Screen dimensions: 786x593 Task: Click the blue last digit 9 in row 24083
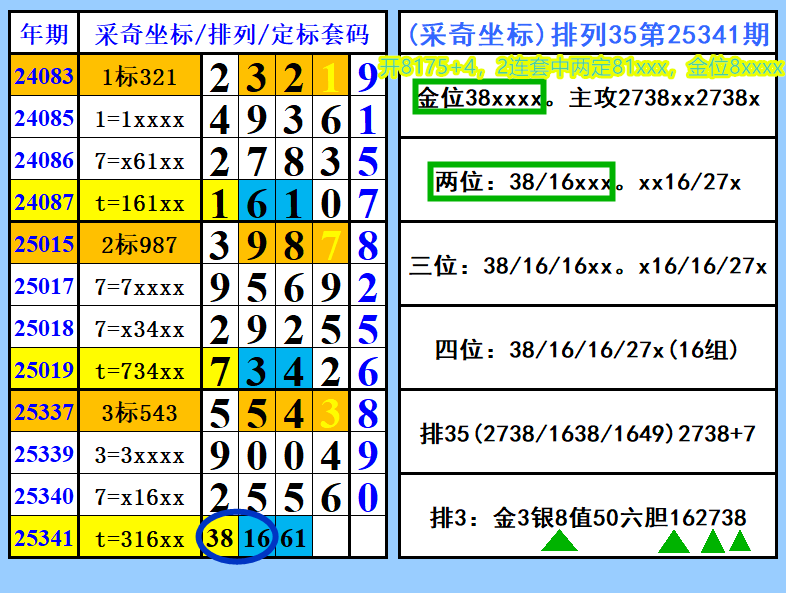tap(368, 76)
